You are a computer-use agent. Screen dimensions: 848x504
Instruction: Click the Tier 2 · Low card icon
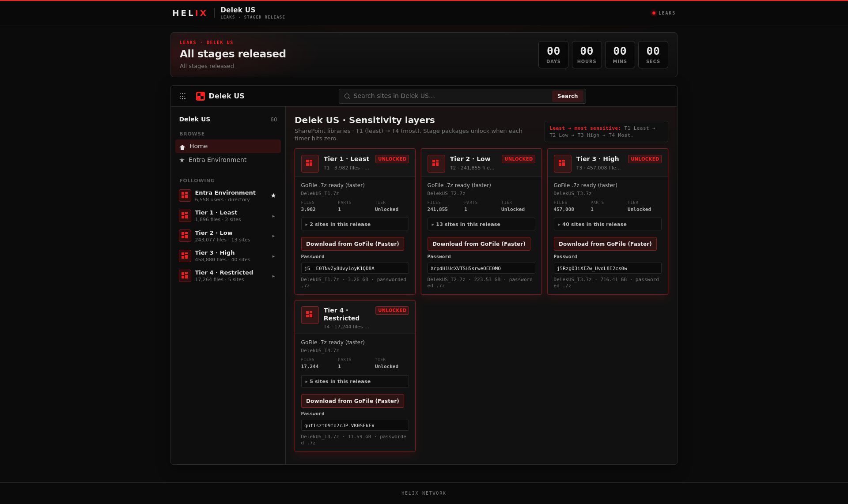click(x=436, y=163)
